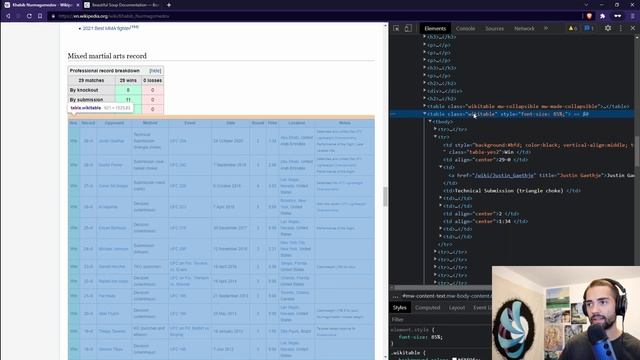Toggle the DevTools device toolbar icon
The height and width of the screenshot is (360, 640).
point(408,28)
